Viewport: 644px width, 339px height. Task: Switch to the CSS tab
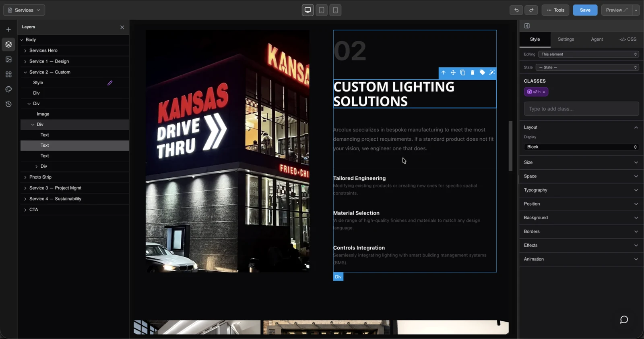pos(628,40)
